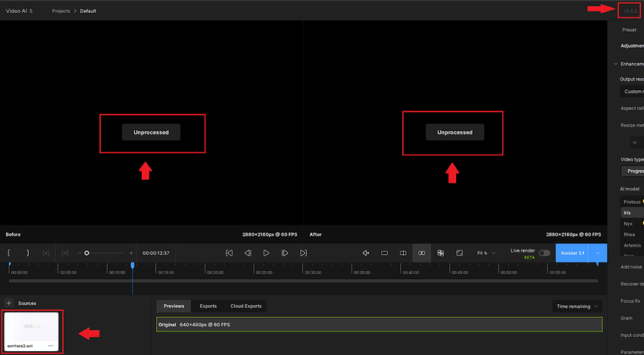The image size is (644, 355).
Task: Click the play button in transport controls
Action: (267, 253)
